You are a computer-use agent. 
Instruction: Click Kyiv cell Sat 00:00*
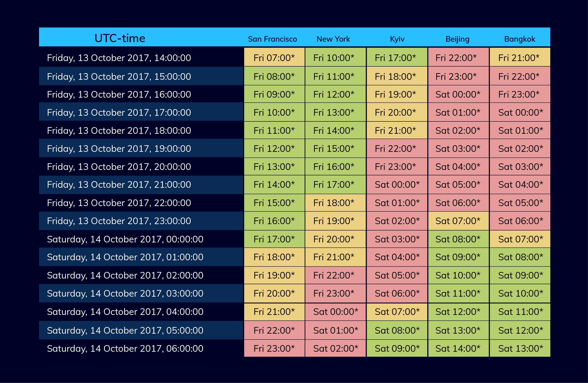(x=397, y=184)
